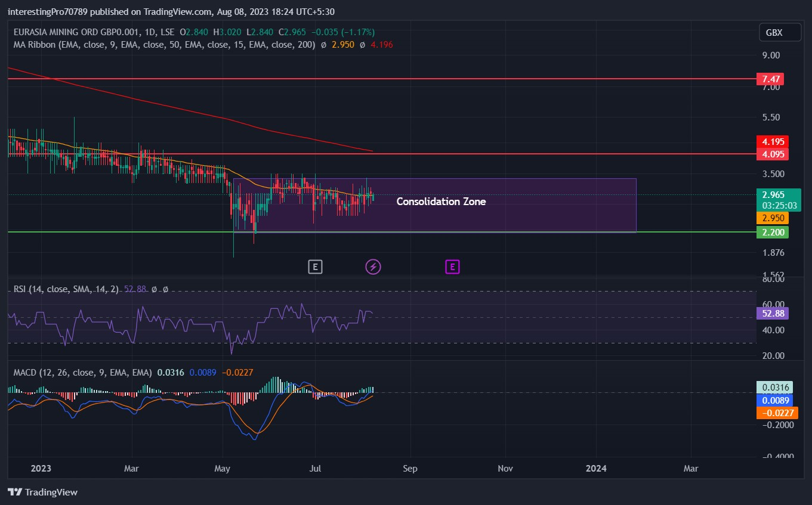This screenshot has width=812, height=505.
Task: Click the Sep label on time axis
Action: [410, 469]
